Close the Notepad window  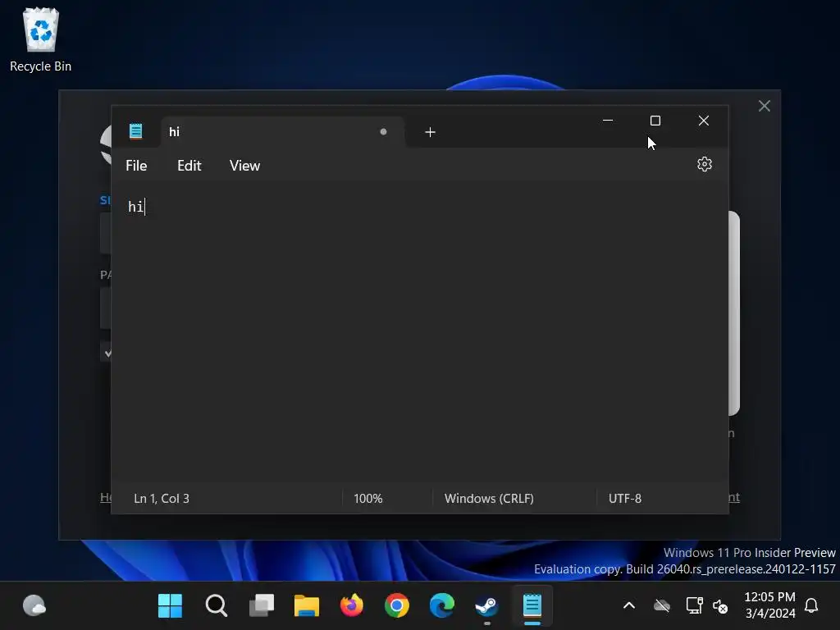[703, 121]
